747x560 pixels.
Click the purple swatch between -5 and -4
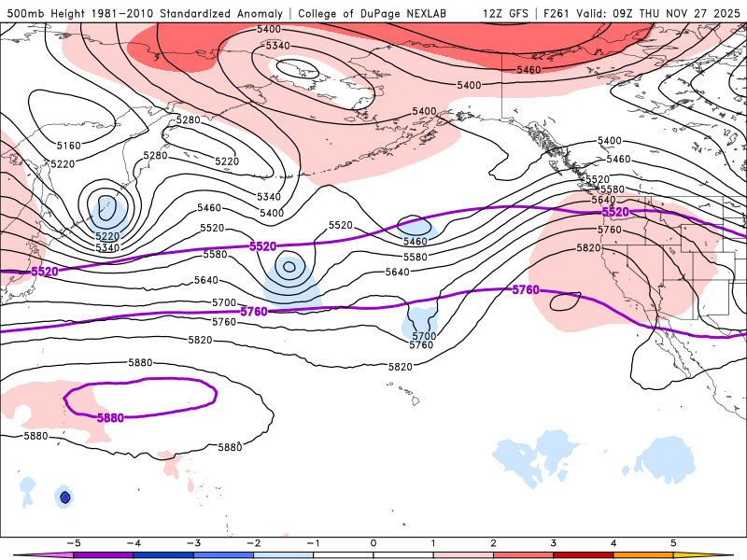104,555
